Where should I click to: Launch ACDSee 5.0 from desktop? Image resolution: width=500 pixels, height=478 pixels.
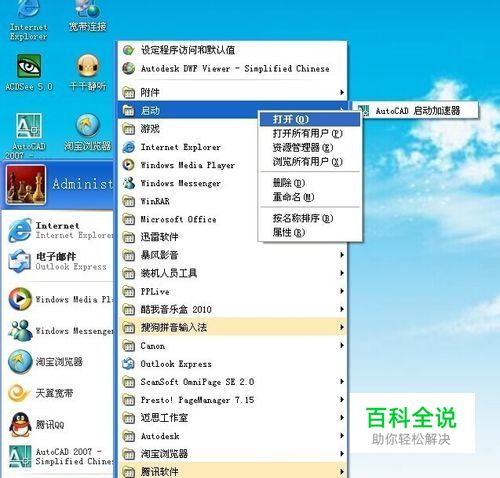coord(29,72)
